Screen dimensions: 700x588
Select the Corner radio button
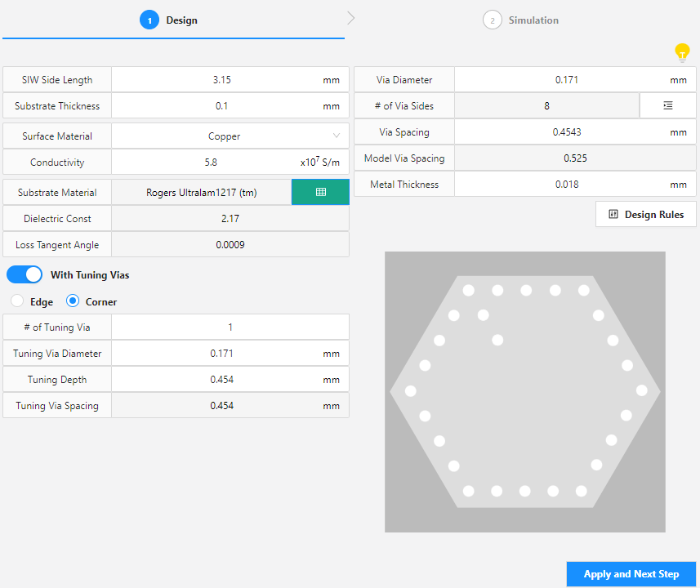tap(74, 301)
